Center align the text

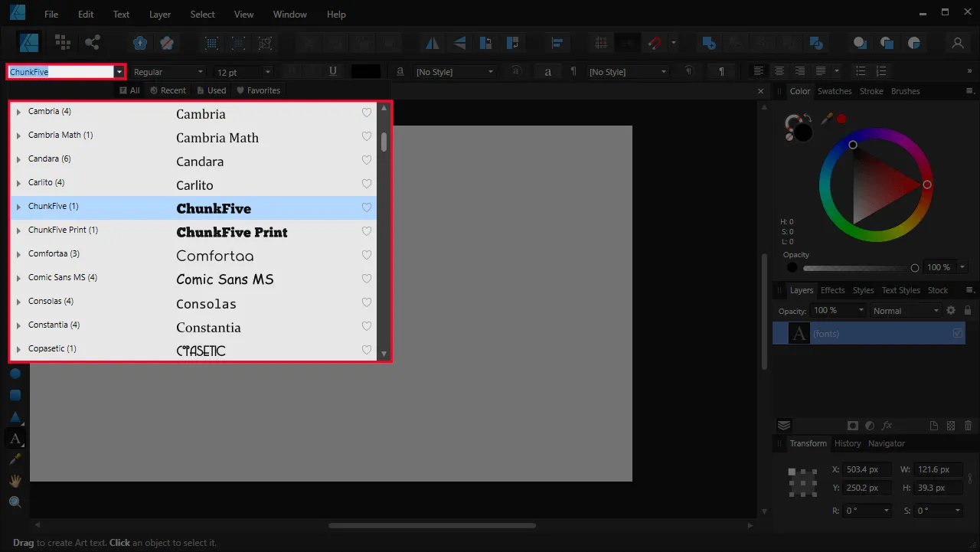[779, 71]
